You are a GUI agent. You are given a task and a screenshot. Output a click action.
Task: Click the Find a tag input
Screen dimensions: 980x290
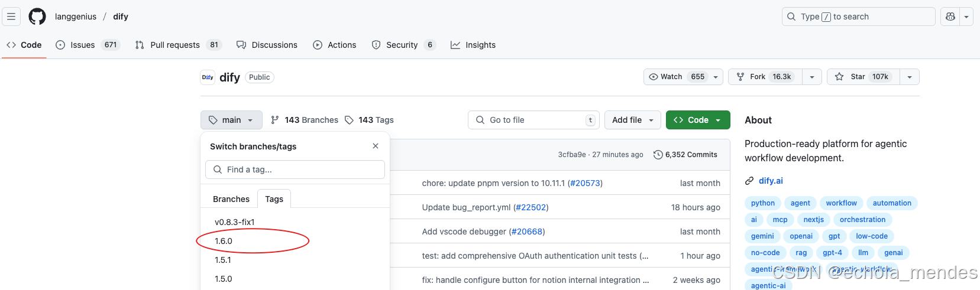tap(295, 170)
